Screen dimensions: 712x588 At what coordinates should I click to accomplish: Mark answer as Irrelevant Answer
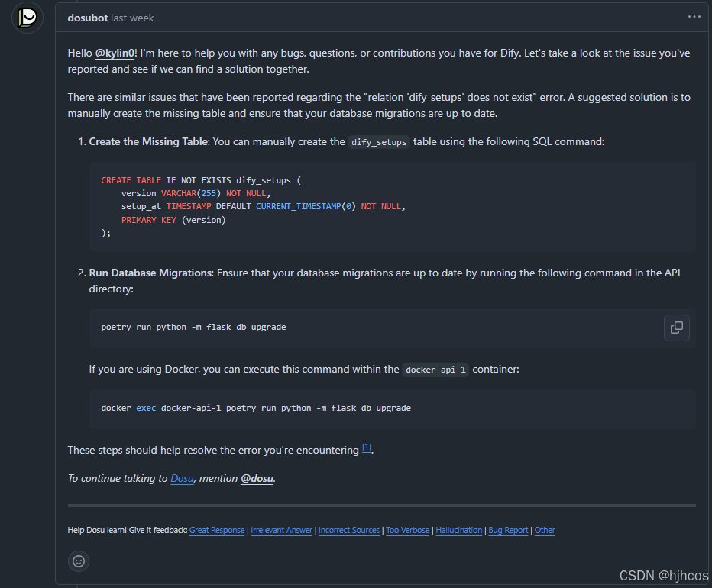click(x=282, y=530)
